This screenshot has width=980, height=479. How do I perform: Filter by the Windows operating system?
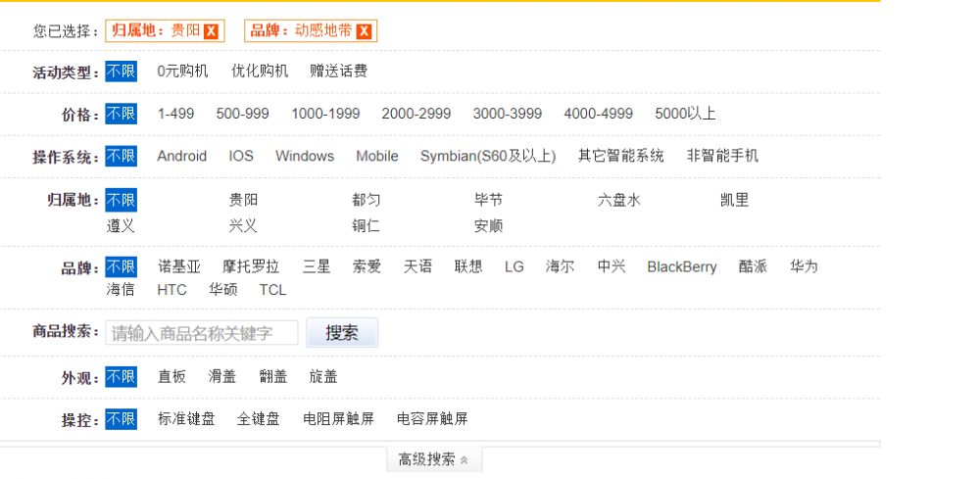click(305, 156)
